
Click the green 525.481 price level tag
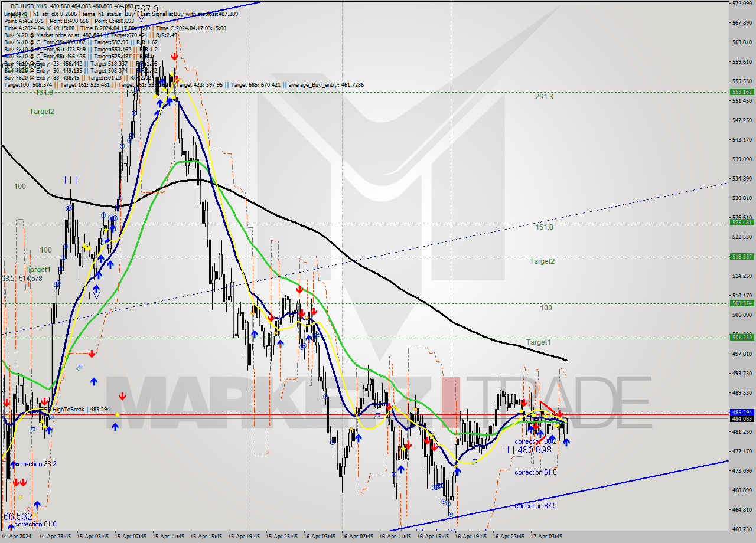click(742, 222)
